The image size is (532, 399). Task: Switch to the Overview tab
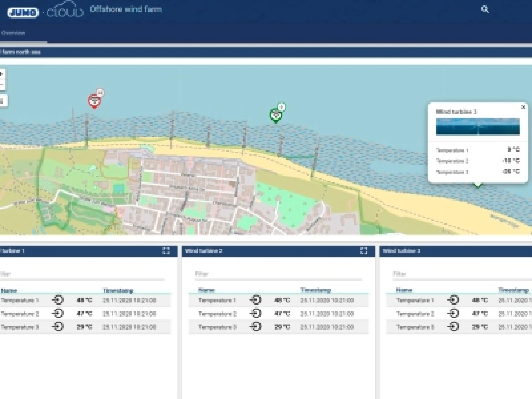point(13,33)
